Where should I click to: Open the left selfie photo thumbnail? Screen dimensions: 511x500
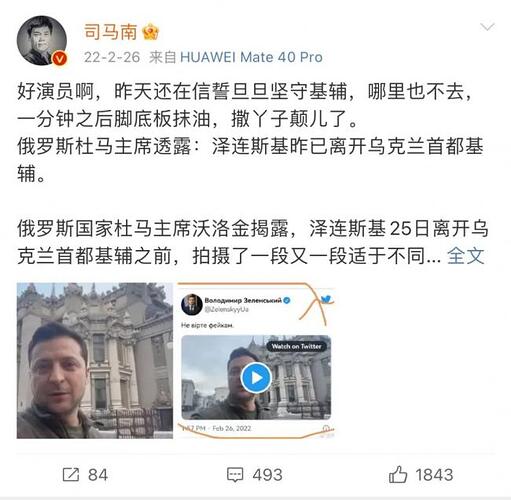(95, 360)
